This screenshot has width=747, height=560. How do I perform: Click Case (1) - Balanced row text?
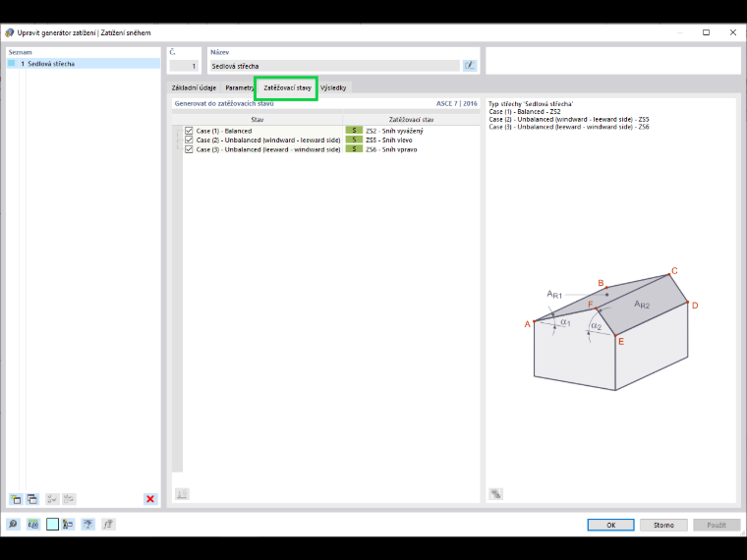[224, 131]
